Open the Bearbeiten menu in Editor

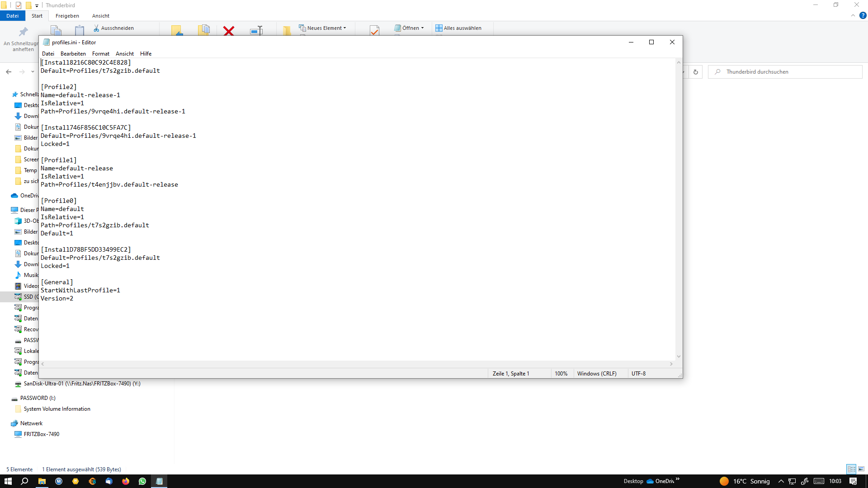tap(73, 54)
